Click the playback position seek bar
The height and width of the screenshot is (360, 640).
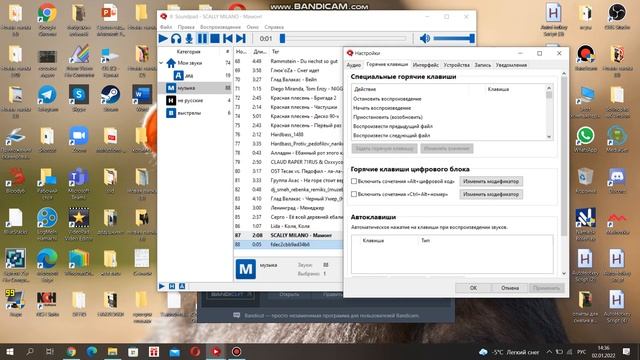click(343, 38)
